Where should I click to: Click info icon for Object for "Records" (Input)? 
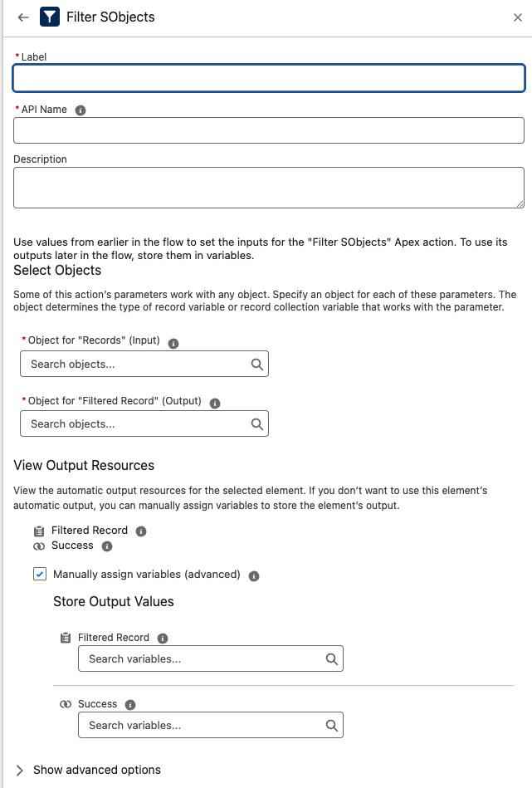[173, 342]
